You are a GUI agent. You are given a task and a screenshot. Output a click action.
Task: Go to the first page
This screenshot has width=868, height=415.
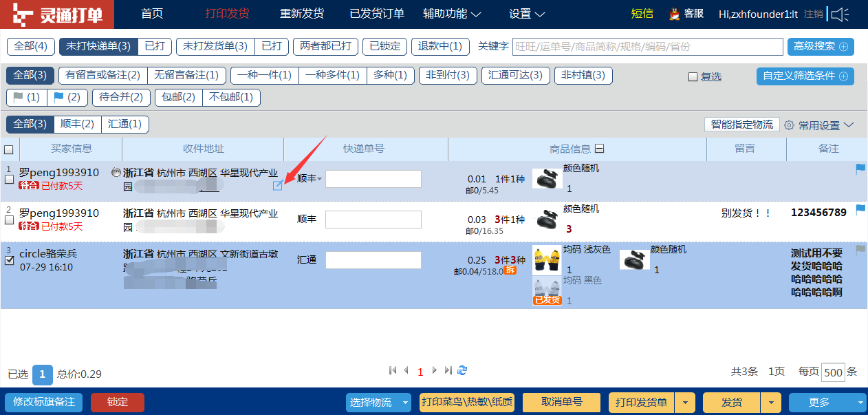point(393,370)
